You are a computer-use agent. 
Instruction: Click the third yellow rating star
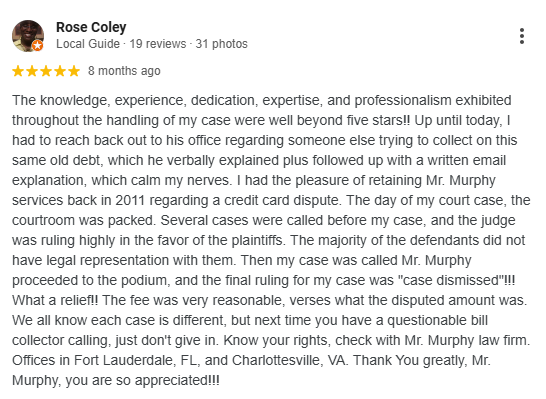tap(46, 71)
